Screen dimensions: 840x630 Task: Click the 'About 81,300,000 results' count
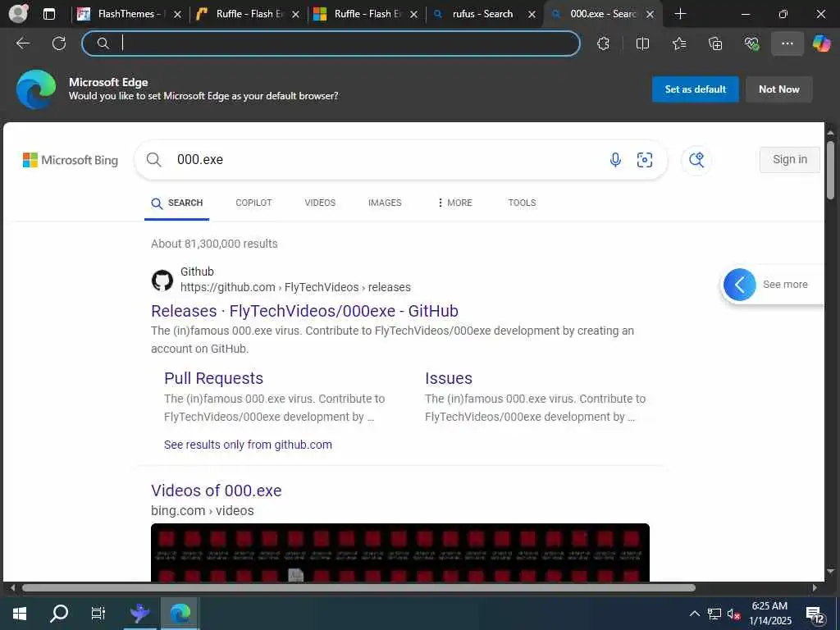tap(214, 244)
